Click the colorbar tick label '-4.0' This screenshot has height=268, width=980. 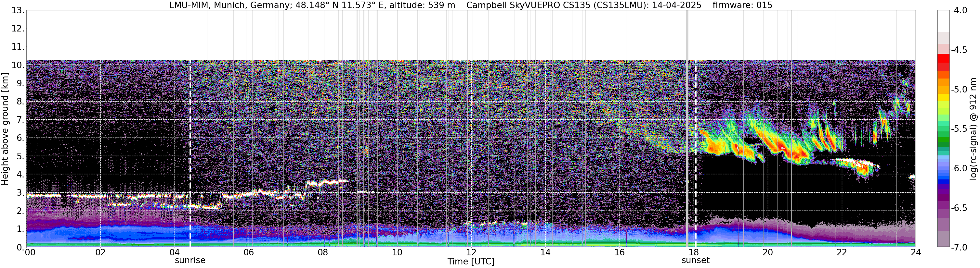[x=959, y=11]
